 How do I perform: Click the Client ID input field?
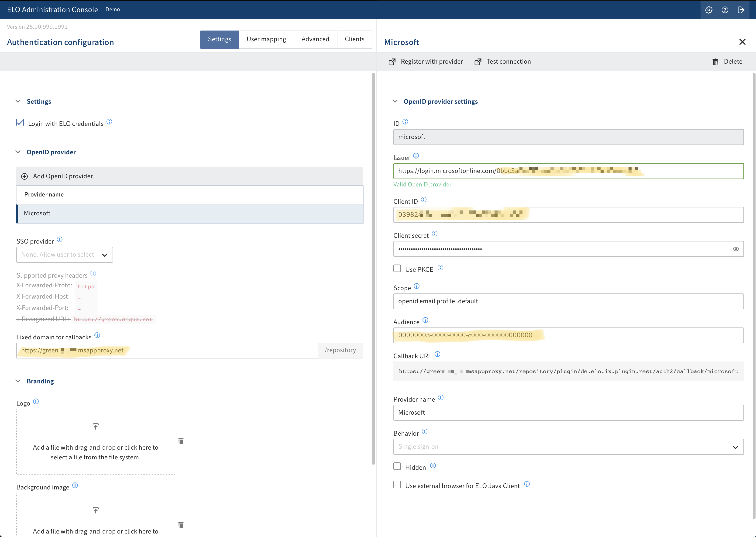tap(569, 215)
